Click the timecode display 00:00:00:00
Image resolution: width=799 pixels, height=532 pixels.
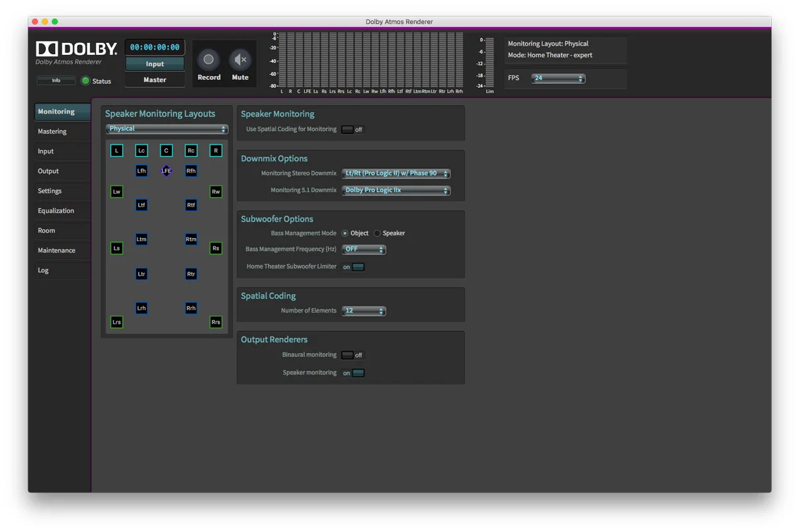point(155,48)
